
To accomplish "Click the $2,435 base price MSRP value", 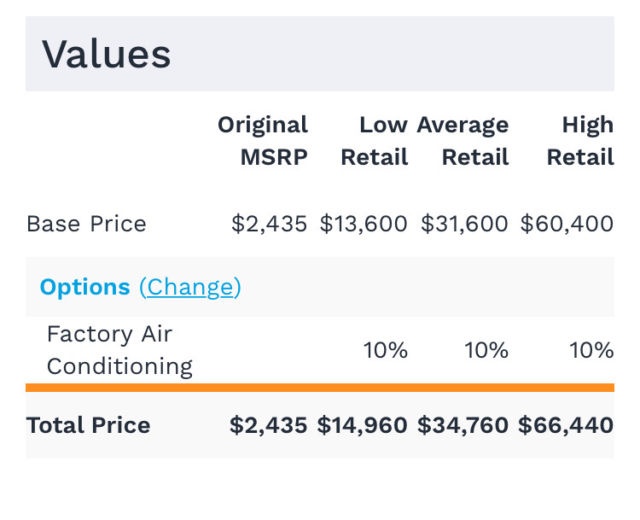I will (269, 224).
